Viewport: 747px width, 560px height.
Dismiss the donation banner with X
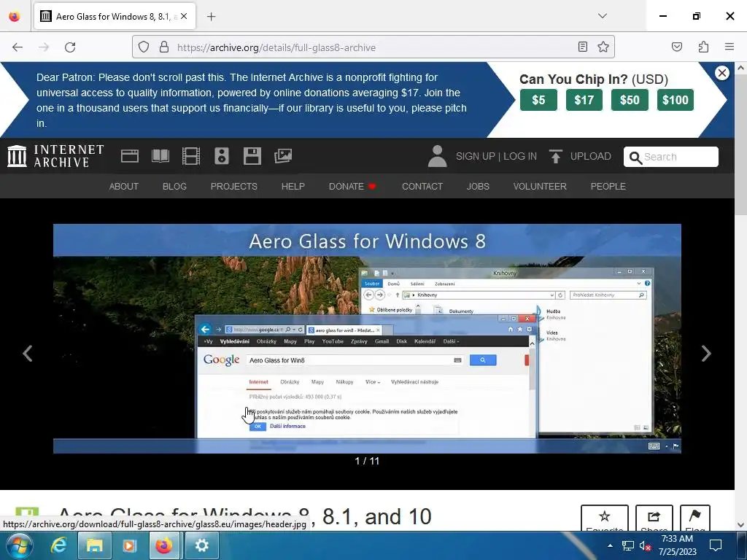pyautogui.click(x=721, y=73)
